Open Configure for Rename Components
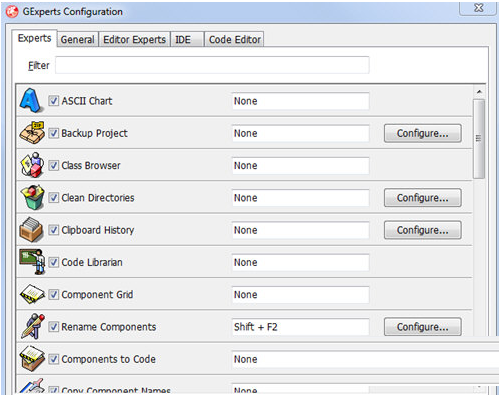The height and width of the screenshot is (395, 499). [x=422, y=327]
